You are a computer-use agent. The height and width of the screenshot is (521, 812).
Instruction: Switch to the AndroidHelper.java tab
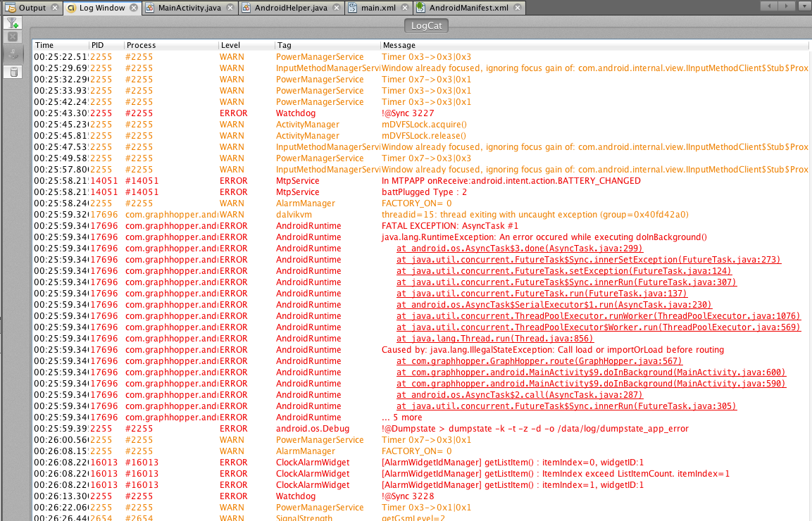[x=291, y=8]
